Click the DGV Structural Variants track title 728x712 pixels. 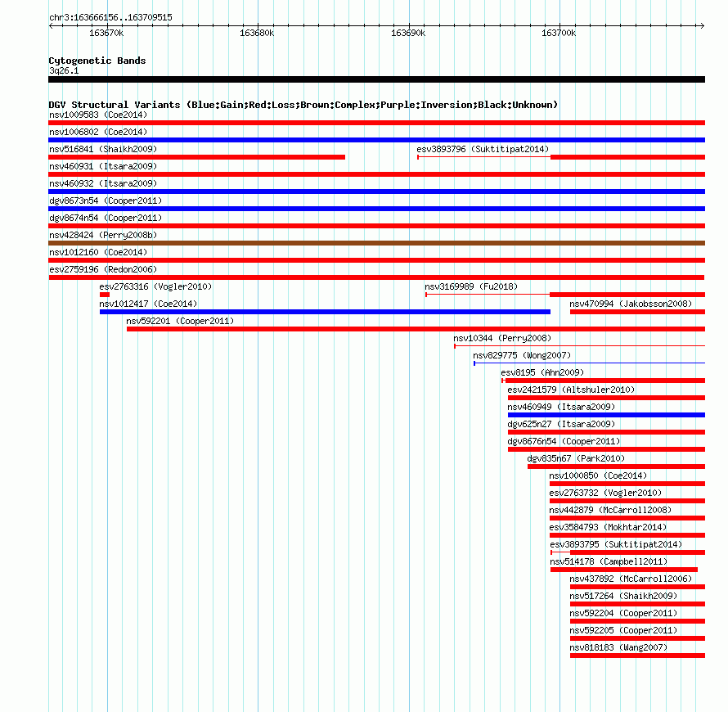click(303, 105)
